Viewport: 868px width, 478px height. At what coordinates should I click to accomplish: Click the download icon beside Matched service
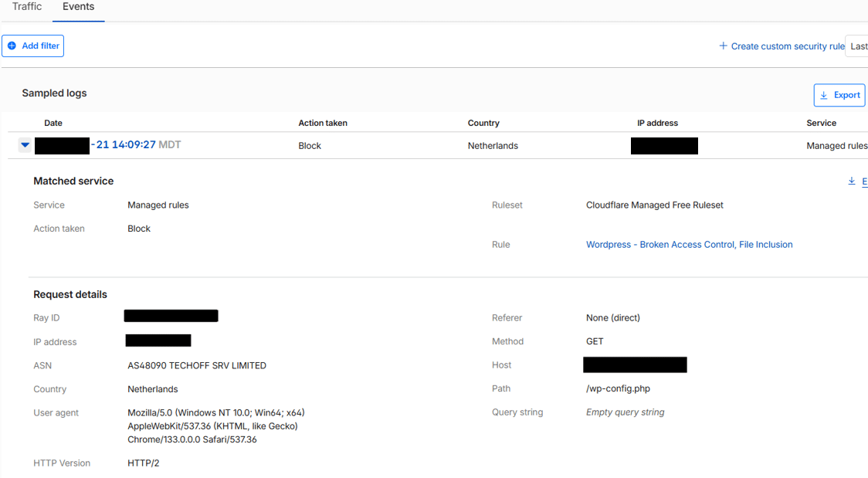[x=851, y=181]
